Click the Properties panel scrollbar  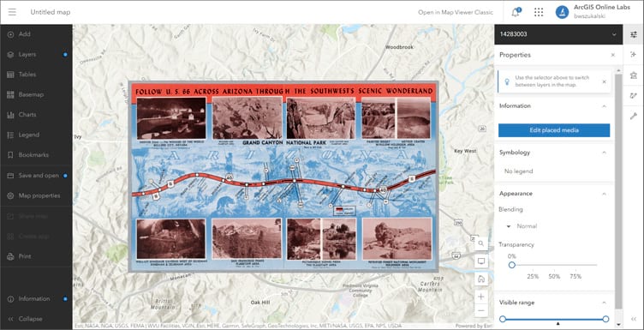pyautogui.click(x=618, y=191)
